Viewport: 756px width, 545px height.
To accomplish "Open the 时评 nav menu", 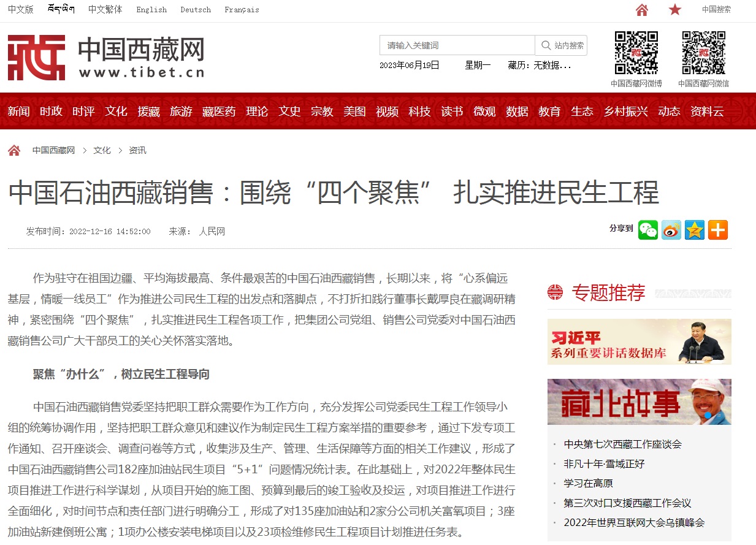I will click(84, 111).
